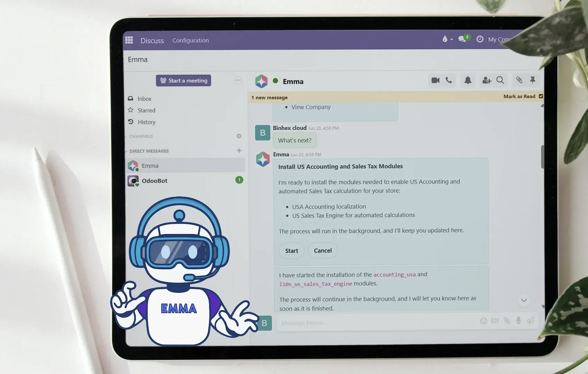Click the "l10n_us_sales_tax_engine" code text
This screenshot has width=588, height=374.
pos(316,284)
